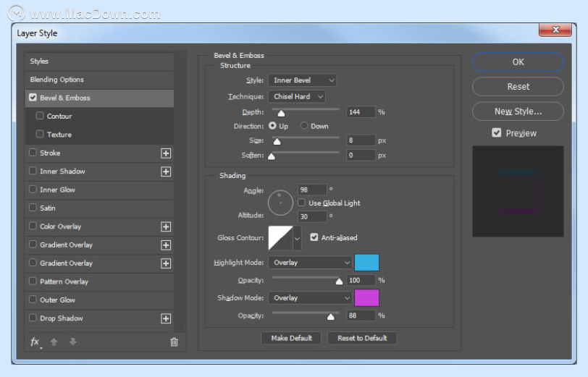Select the Inner Shadow effect row
The width and height of the screenshot is (588, 377).
(99, 171)
